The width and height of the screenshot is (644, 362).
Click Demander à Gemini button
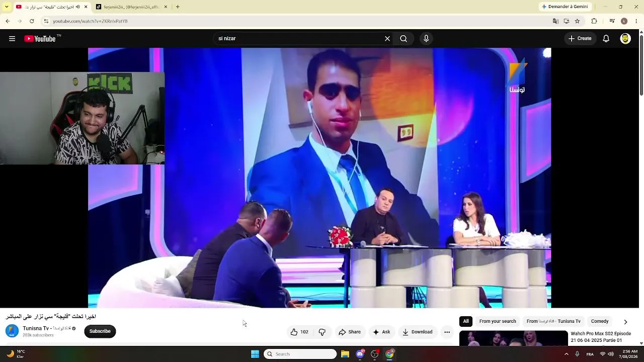coord(565,7)
